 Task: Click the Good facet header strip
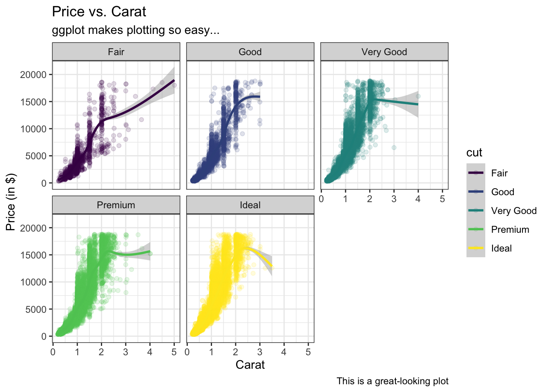pyautogui.click(x=250, y=51)
